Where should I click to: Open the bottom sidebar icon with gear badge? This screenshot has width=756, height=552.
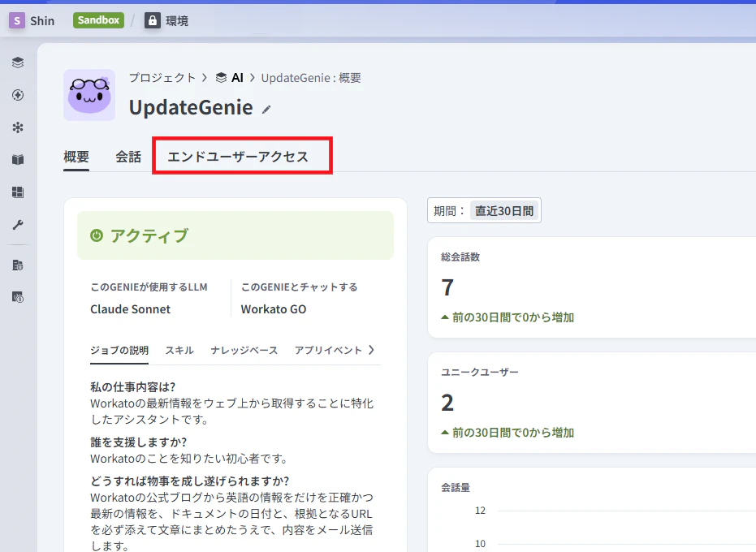click(18, 297)
